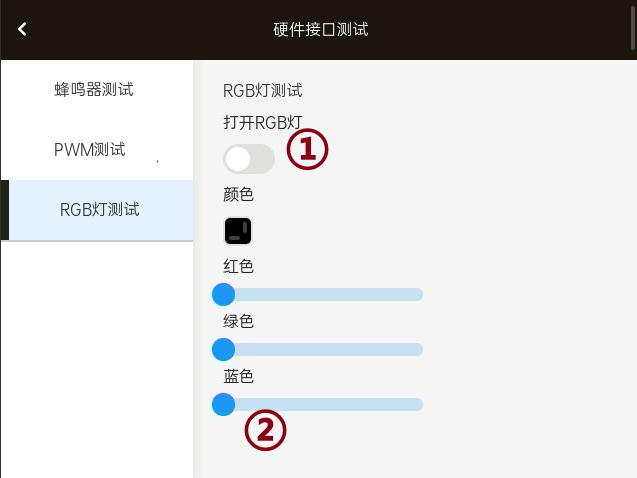This screenshot has height=478, width=637.
Task: Click the 蓝色 label text
Action: (x=238, y=376)
